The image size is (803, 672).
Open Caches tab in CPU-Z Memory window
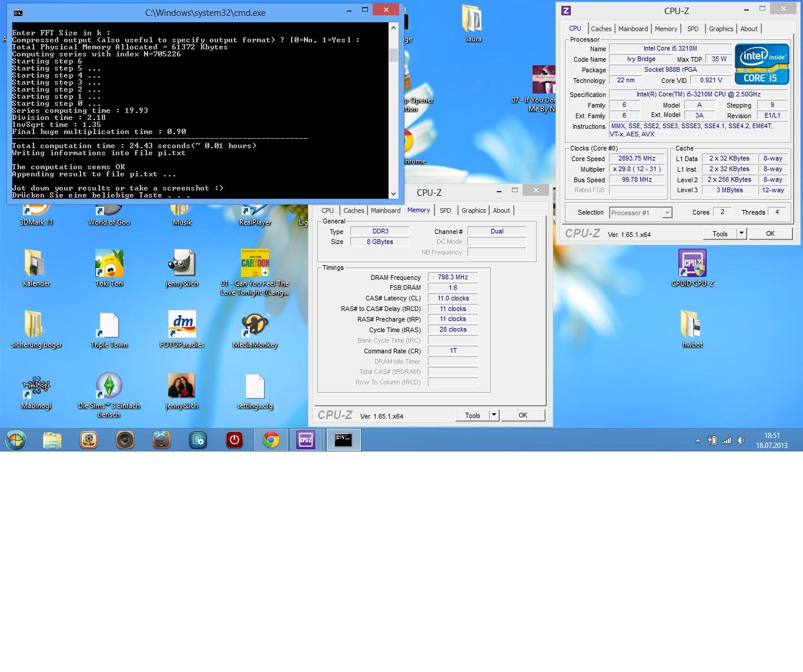[x=354, y=210]
